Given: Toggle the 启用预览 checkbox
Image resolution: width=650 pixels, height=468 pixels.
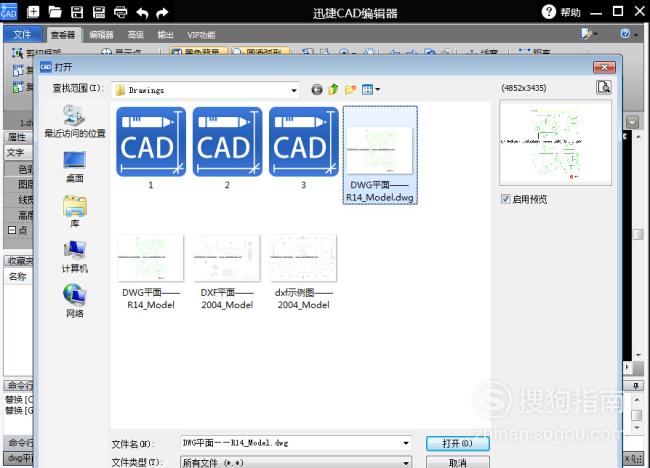Looking at the screenshot, I should coord(505,199).
